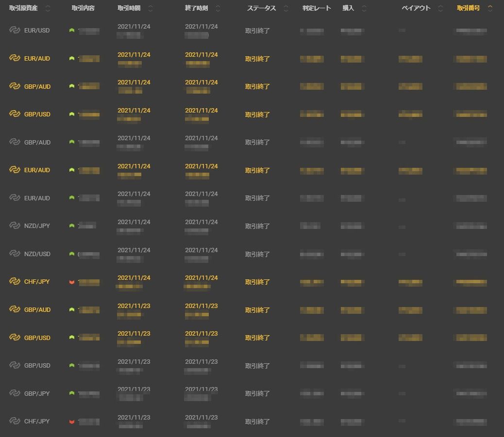Click sort arrows beside ステータス header
This screenshot has width=504, height=437.
point(286,9)
